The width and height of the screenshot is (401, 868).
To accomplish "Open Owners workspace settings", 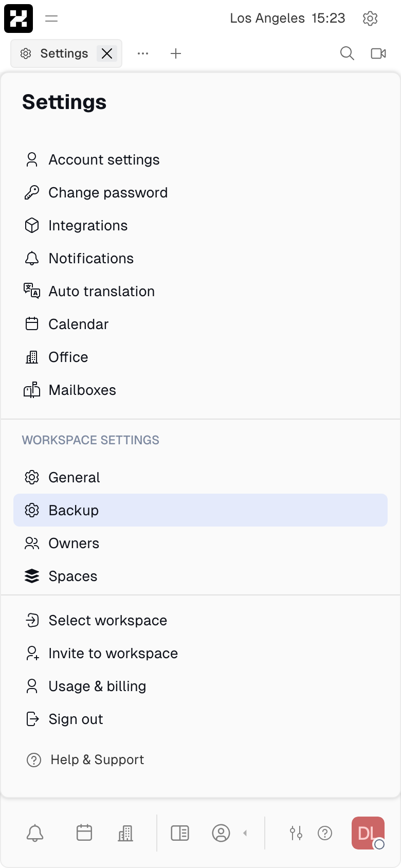I will (200, 543).
